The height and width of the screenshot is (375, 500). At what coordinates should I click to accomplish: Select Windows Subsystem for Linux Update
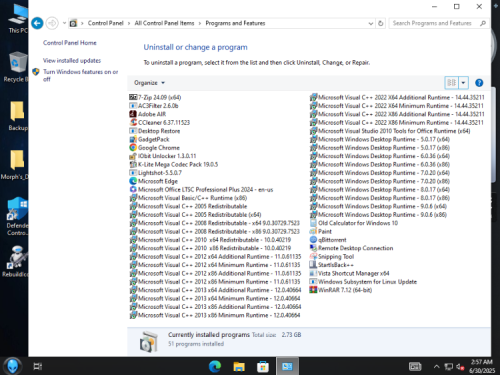(x=363, y=282)
